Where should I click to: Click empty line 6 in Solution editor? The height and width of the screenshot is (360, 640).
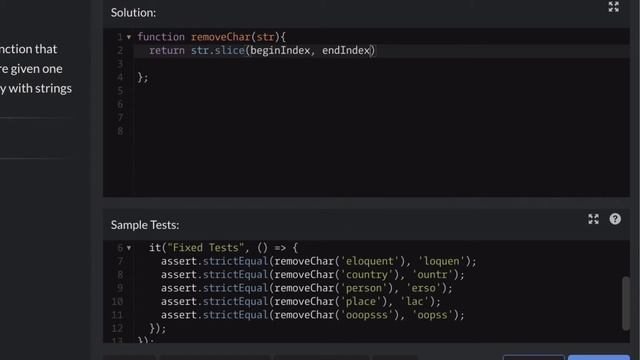tap(382, 104)
